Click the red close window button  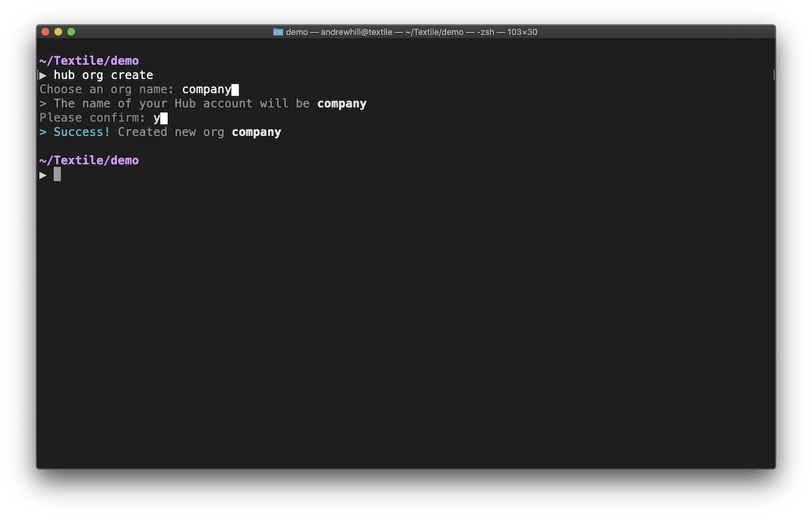pyautogui.click(x=45, y=32)
